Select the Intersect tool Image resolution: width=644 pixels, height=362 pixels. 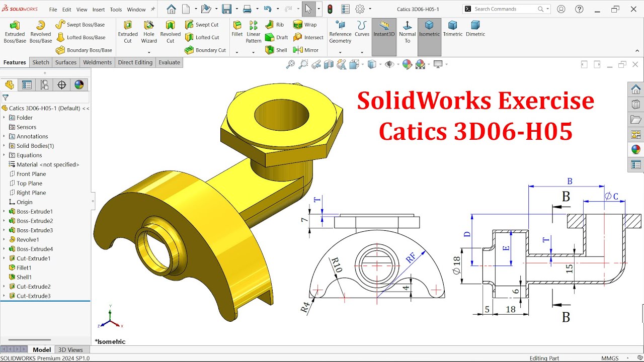pos(308,37)
